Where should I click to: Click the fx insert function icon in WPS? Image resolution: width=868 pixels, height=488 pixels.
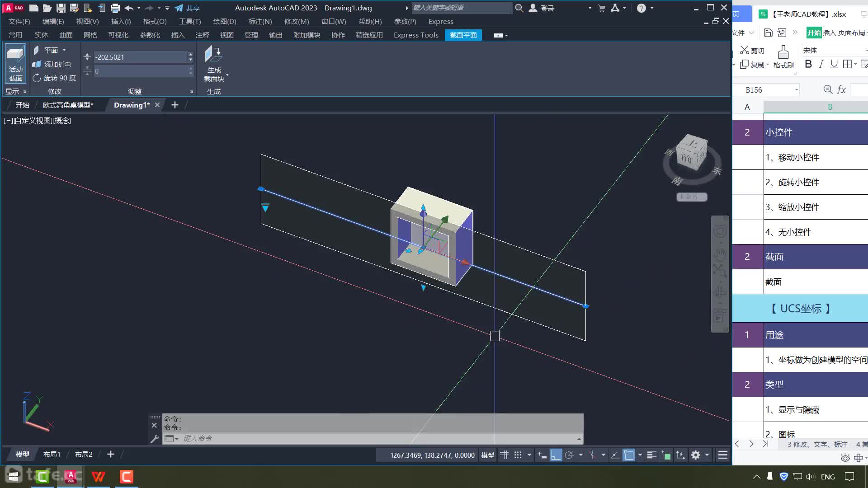(841, 89)
